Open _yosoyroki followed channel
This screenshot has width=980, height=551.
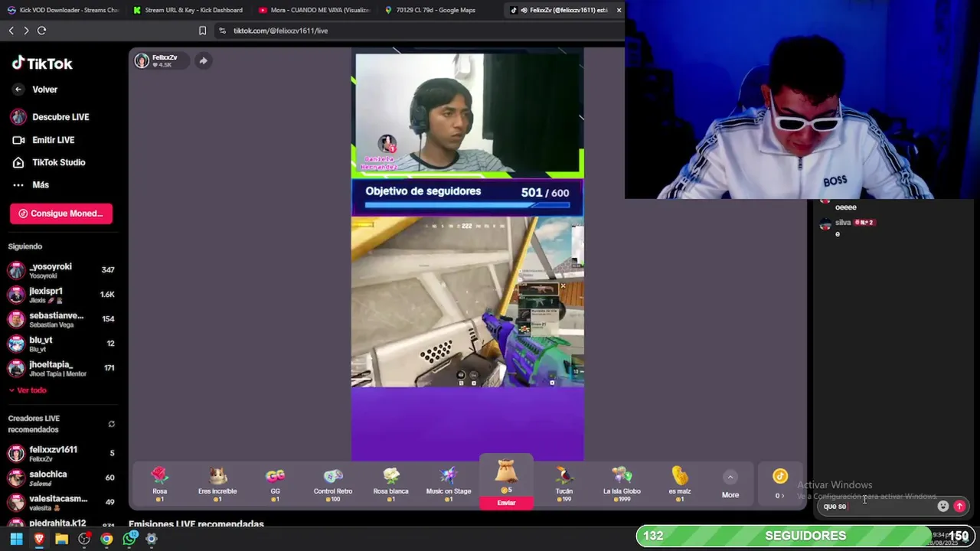pyautogui.click(x=61, y=270)
